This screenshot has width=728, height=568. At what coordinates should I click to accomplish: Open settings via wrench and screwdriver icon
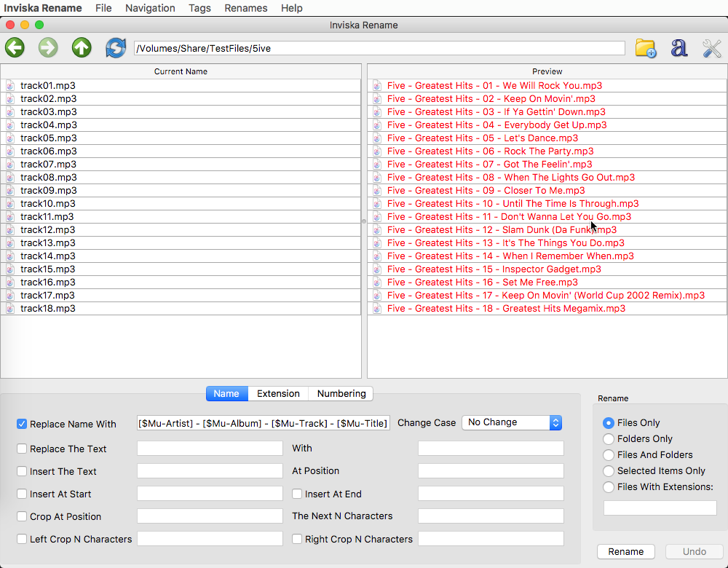(712, 48)
